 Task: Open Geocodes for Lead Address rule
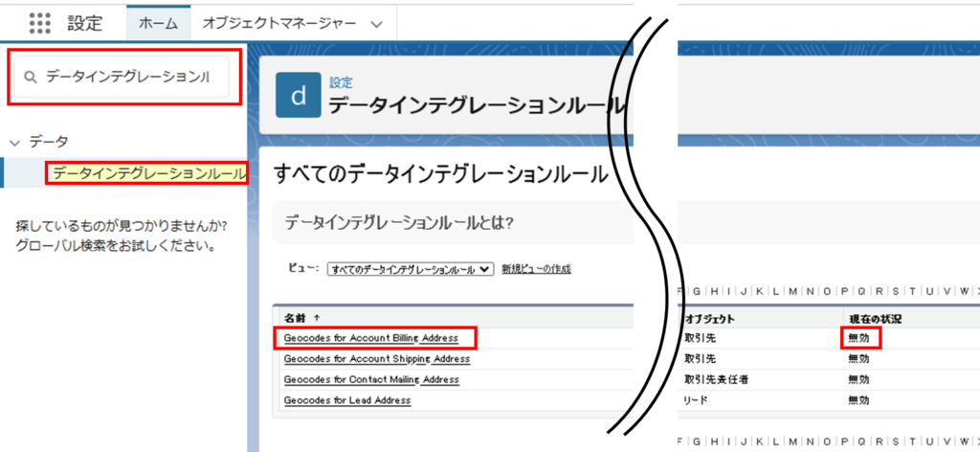[347, 400]
